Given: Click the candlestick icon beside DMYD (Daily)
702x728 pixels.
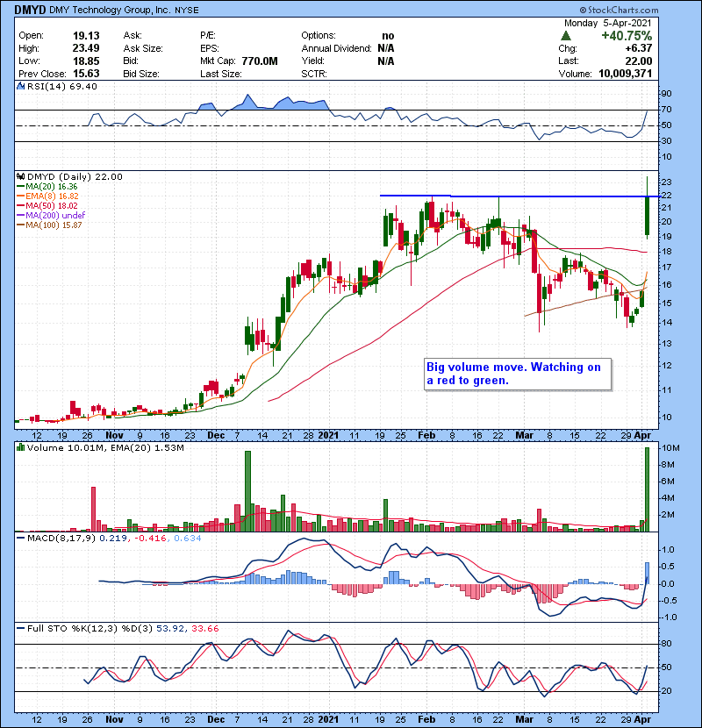Looking at the screenshot, I should point(20,176).
